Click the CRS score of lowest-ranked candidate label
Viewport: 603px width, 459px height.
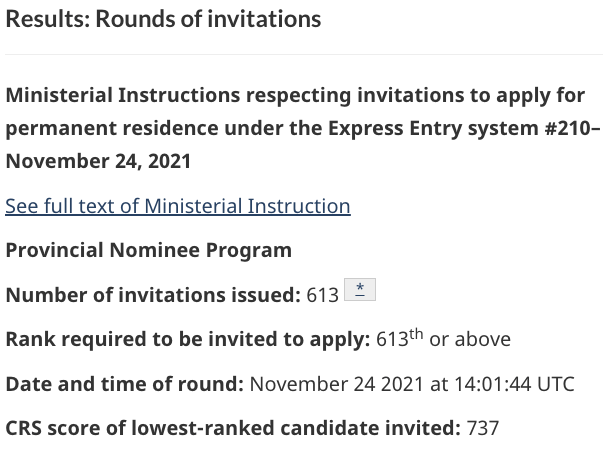click(233, 428)
